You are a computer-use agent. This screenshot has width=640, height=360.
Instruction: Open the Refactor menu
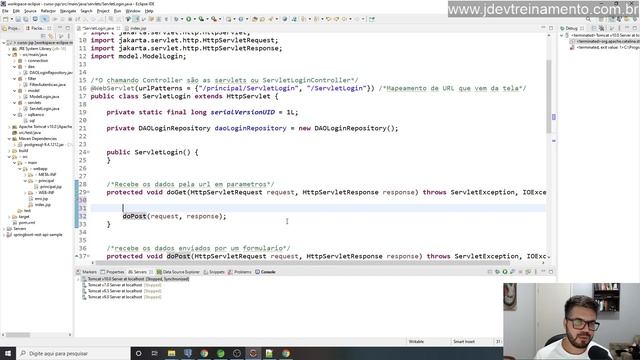point(48,11)
